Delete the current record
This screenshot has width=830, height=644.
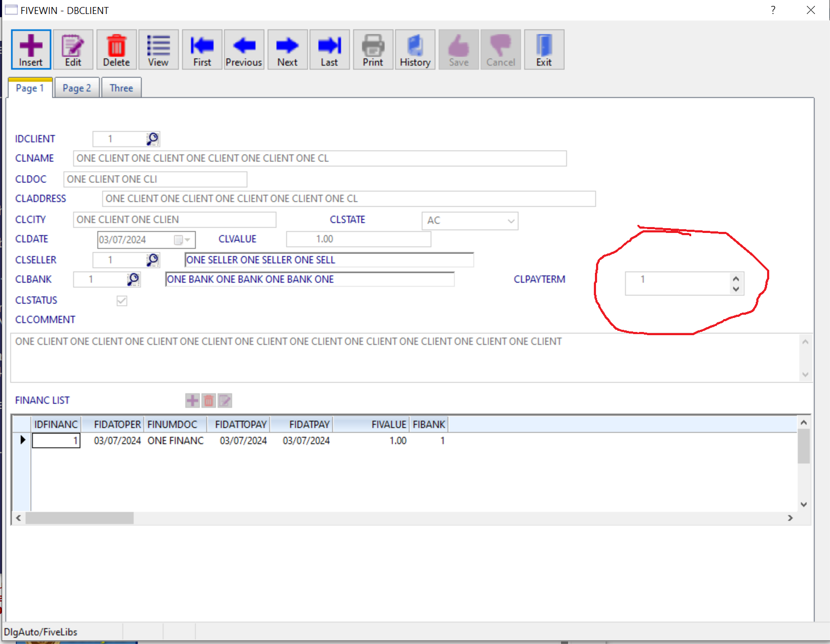116,49
